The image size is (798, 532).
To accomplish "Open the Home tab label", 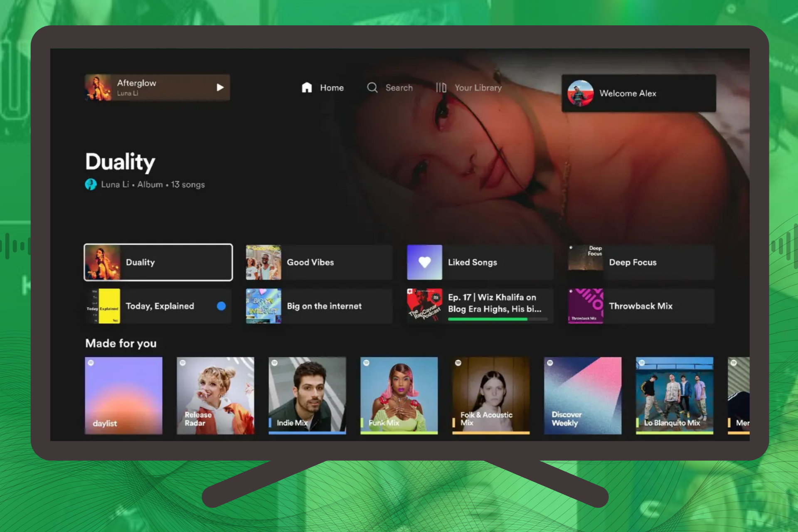I will click(x=332, y=88).
